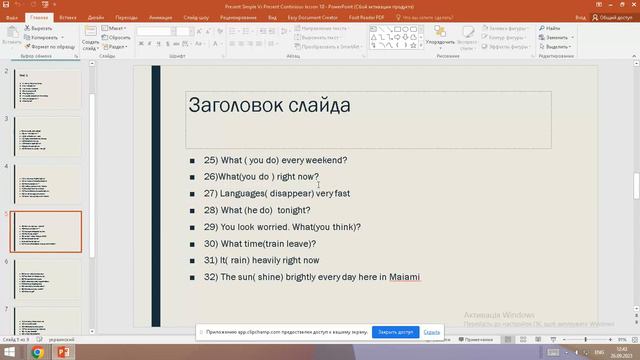Select the triangle shape in the shapes gallery
The image size is (640, 360).
click(373, 37)
